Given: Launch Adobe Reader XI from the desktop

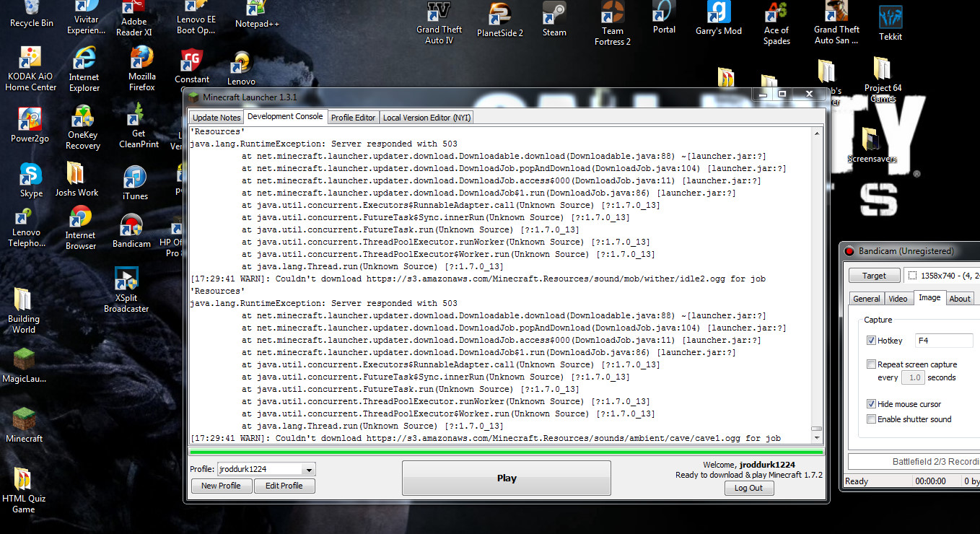Looking at the screenshot, I should 134,19.
